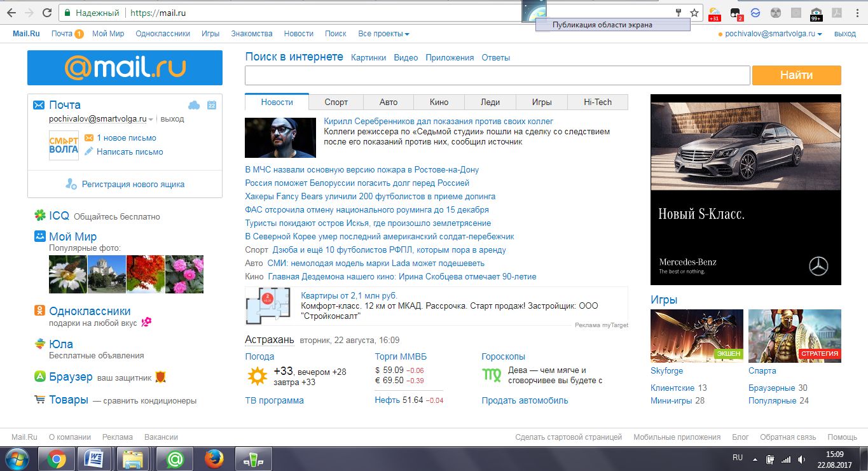This screenshot has height=471, width=868.
Task: Open Обратная связь in footer
Action: click(x=788, y=437)
